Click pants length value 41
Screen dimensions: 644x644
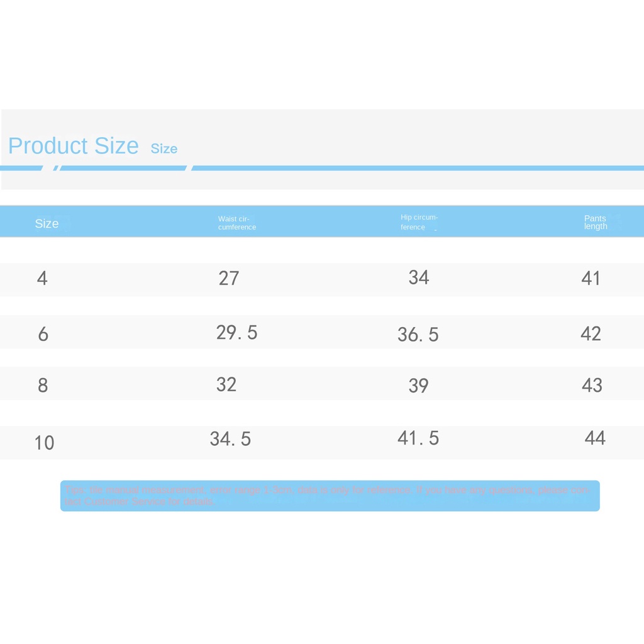point(591,278)
